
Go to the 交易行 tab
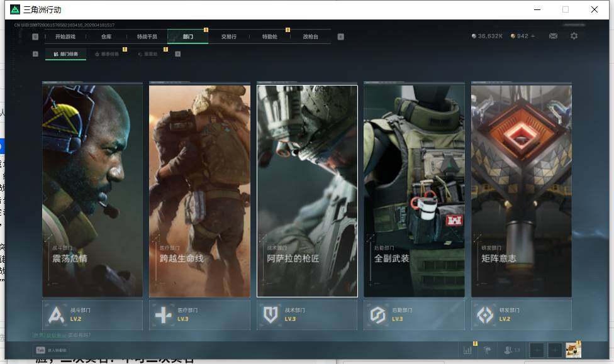point(229,37)
